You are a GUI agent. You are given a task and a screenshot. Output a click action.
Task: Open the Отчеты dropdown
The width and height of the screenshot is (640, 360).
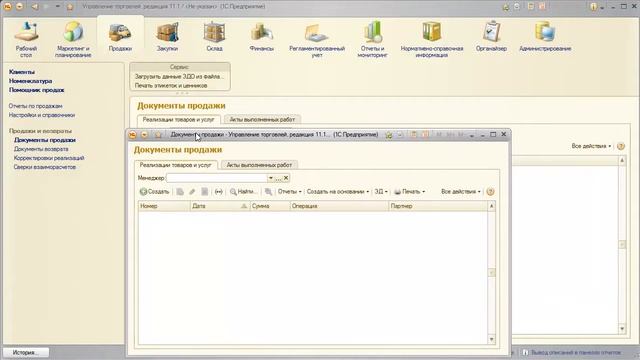pos(289,191)
